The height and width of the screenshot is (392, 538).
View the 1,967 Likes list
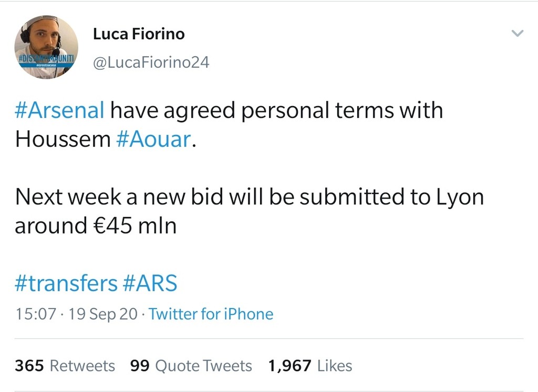pos(310,366)
